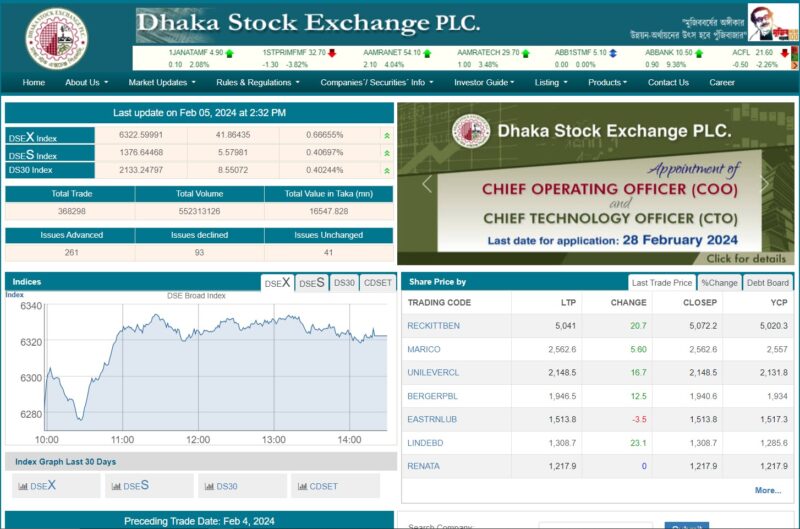Open the DSES 30-day graph icon
Image resolution: width=800 pixels, height=529 pixels.
(x=113, y=487)
